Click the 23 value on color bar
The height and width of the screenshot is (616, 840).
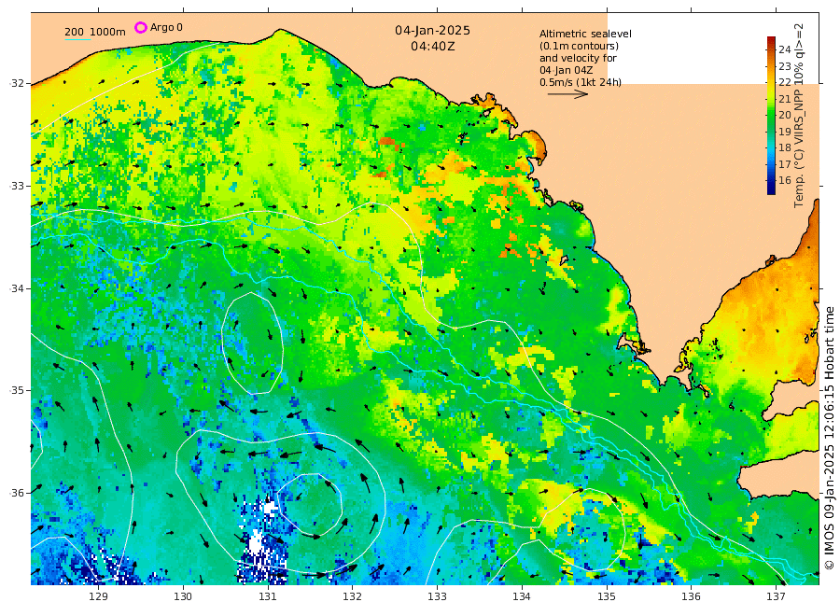785,66
